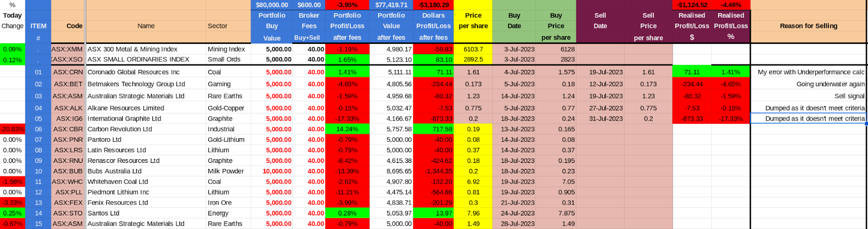Image resolution: width=868 pixels, height=229 pixels.
Task: Select the 0.905 buy price cell for Piedmont
Action: pos(556,192)
